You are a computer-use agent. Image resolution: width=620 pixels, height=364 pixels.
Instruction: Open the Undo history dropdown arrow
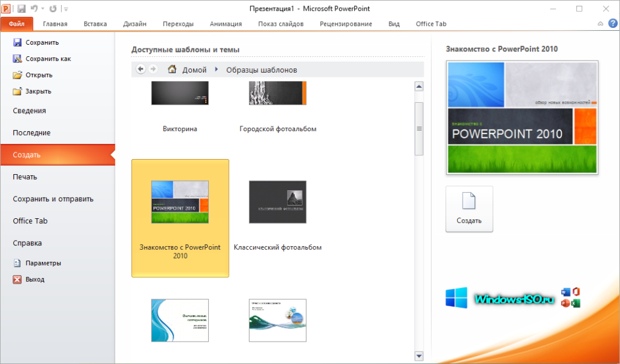pos(42,8)
